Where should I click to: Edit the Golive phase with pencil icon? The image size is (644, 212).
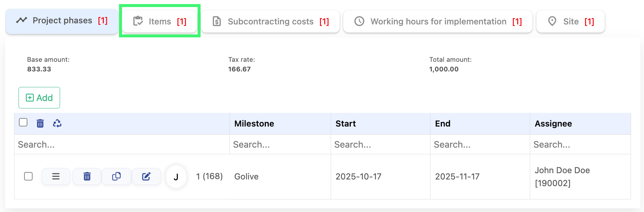coord(146,176)
